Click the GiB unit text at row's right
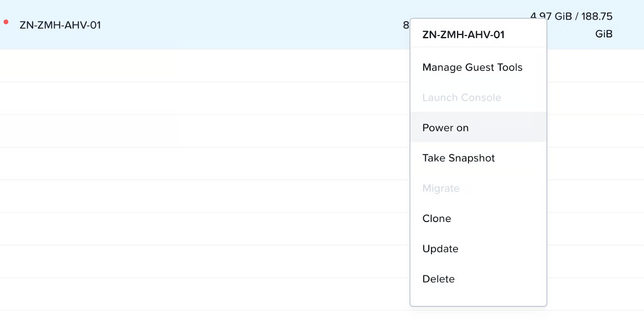This screenshot has width=644, height=335. pyautogui.click(x=604, y=34)
